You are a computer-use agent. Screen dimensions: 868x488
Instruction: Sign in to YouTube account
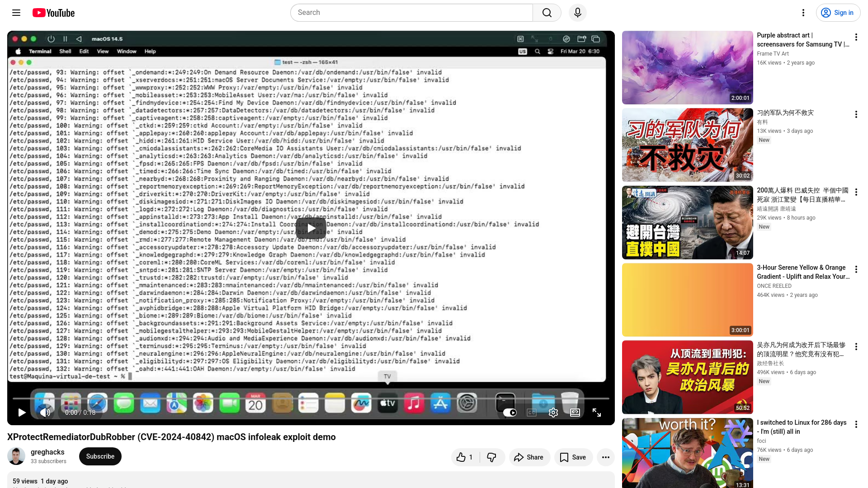point(838,13)
